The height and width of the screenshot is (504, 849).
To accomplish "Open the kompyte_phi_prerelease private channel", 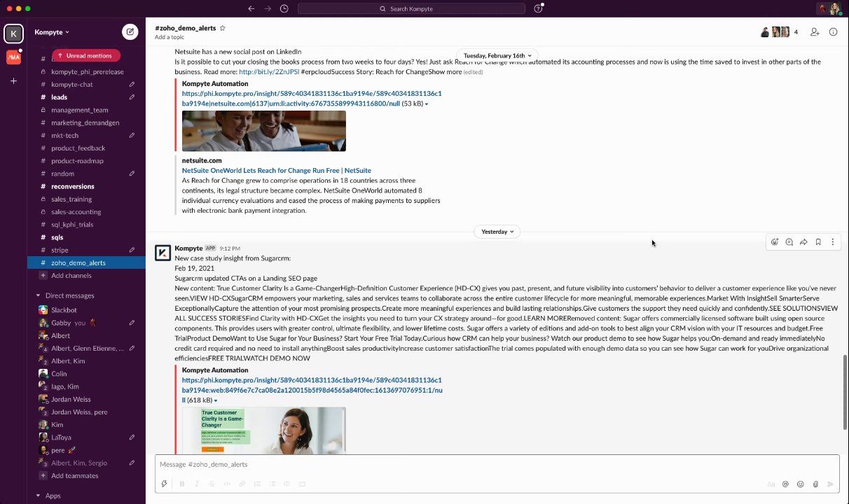I will point(86,71).
